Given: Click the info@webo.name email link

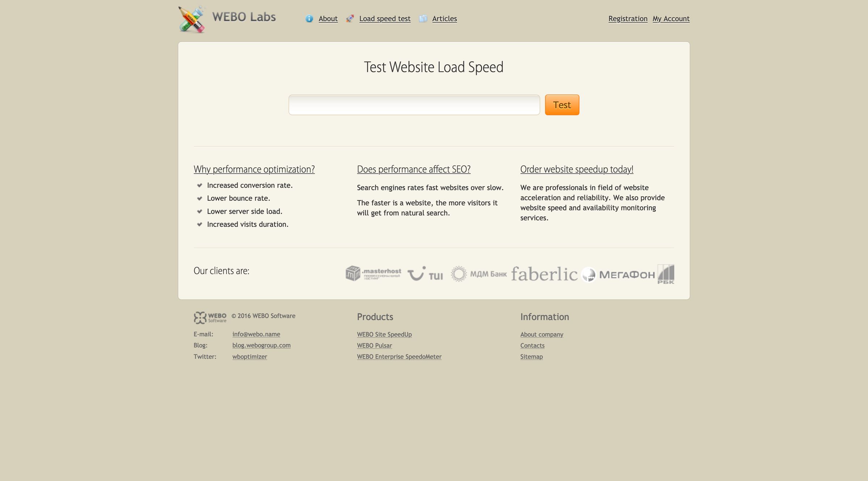Looking at the screenshot, I should (256, 334).
